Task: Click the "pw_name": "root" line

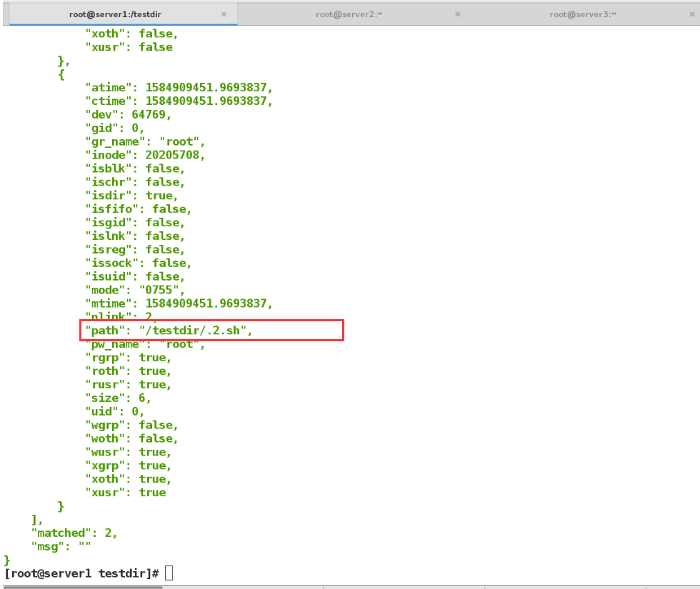Action: click(x=144, y=344)
